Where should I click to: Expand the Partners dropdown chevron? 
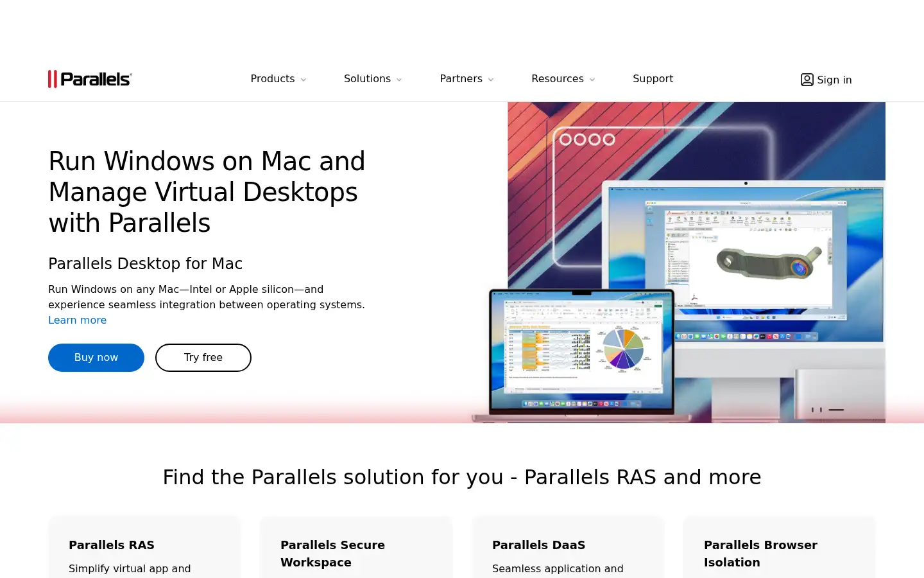pos(491,80)
